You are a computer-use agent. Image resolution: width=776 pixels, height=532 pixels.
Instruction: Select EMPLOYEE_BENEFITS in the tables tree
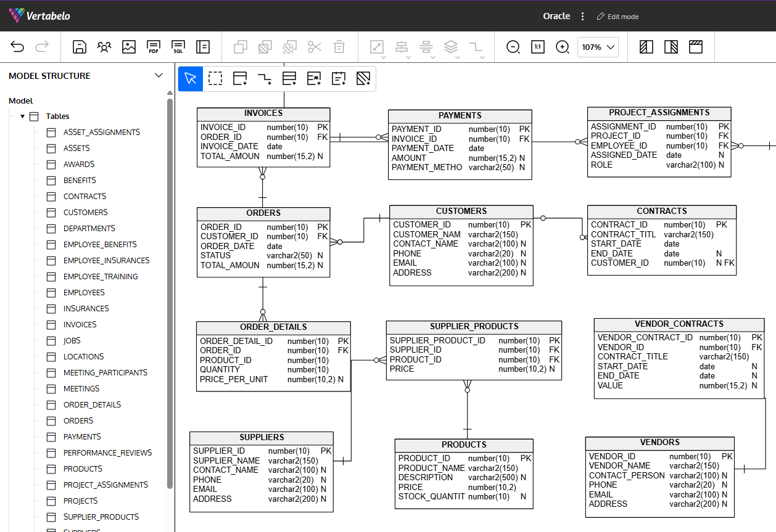point(100,244)
